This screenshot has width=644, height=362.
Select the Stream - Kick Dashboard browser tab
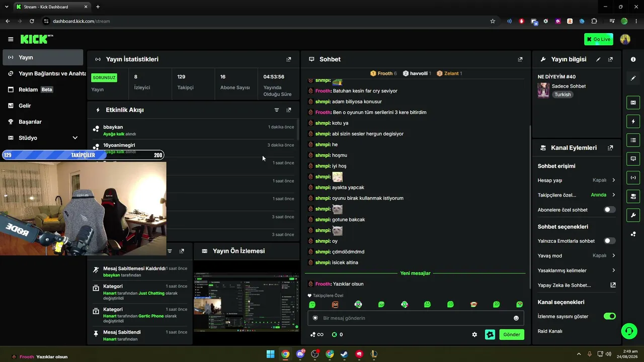pyautogui.click(x=51, y=7)
